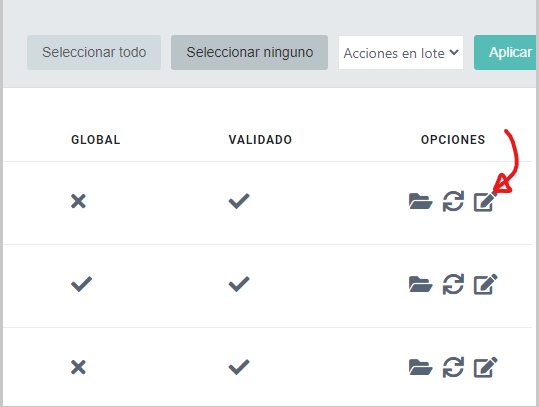Viewport: 539px width, 407px height.
Task: Click the Seleccionar todo button
Action: [94, 53]
